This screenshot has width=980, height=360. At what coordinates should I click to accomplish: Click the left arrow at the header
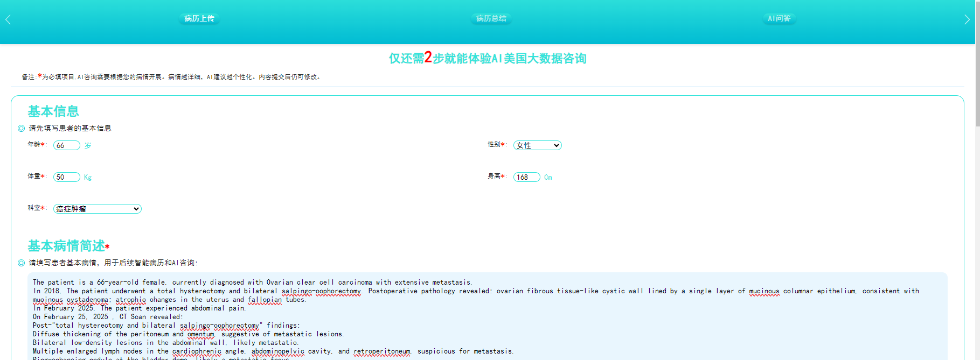(x=8, y=20)
